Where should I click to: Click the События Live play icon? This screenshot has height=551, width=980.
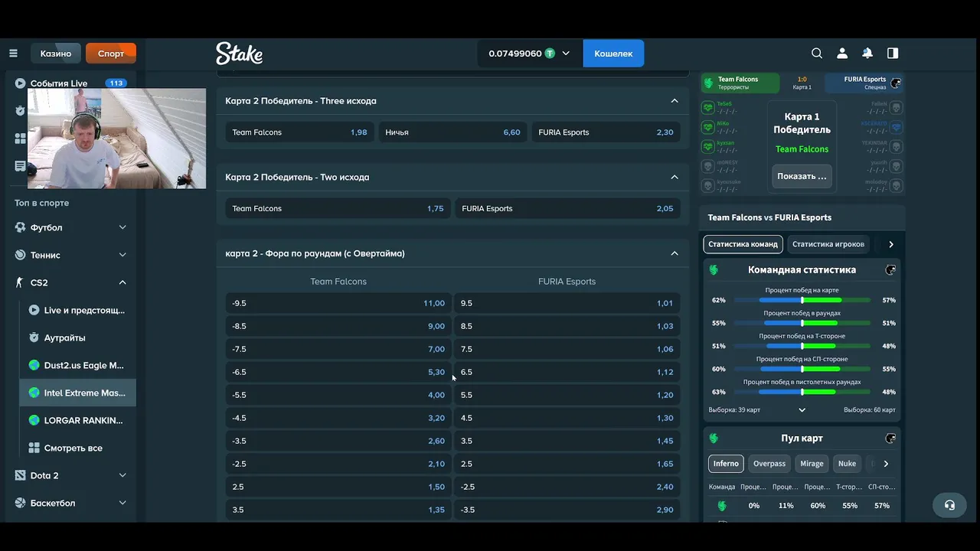point(20,83)
